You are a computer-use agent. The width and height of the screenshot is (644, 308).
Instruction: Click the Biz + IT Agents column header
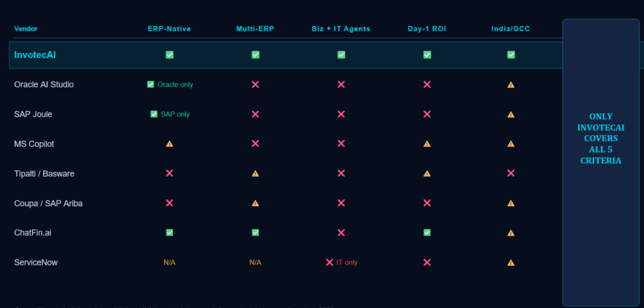(x=341, y=29)
